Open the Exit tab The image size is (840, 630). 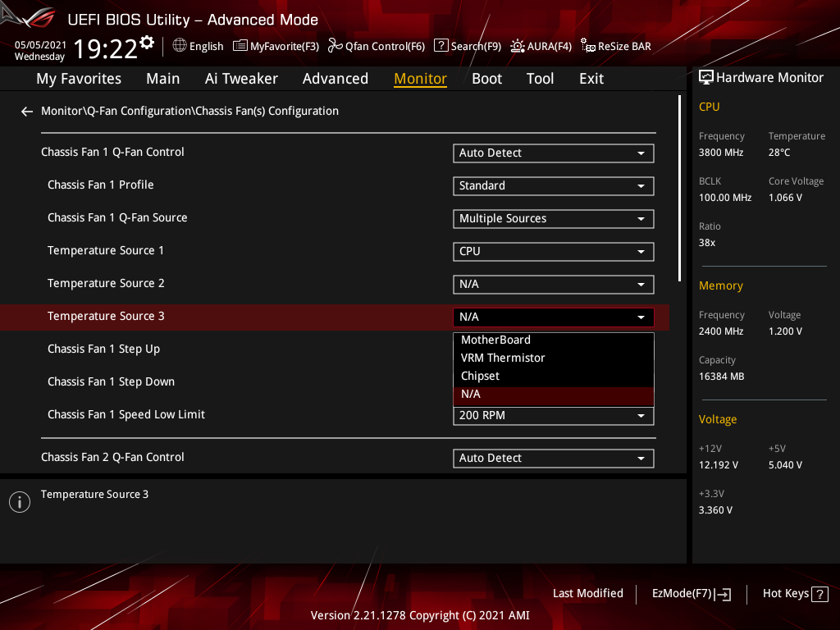tap(591, 79)
